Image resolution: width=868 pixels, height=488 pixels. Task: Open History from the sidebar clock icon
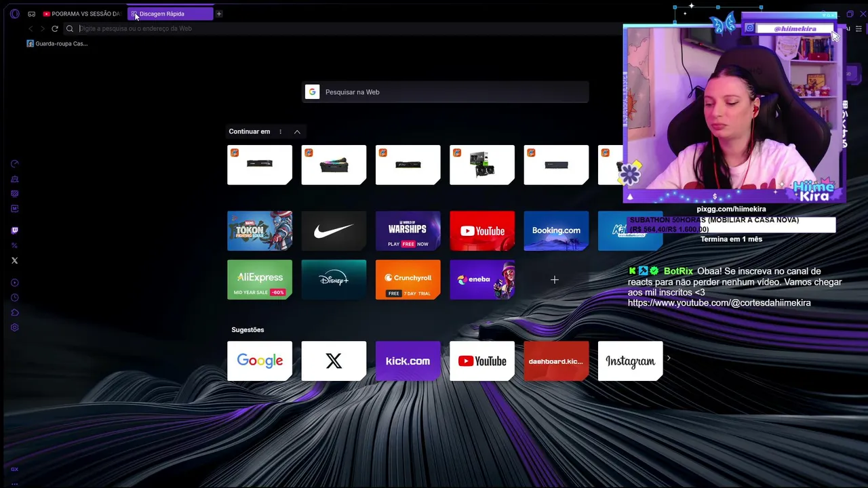click(x=14, y=298)
